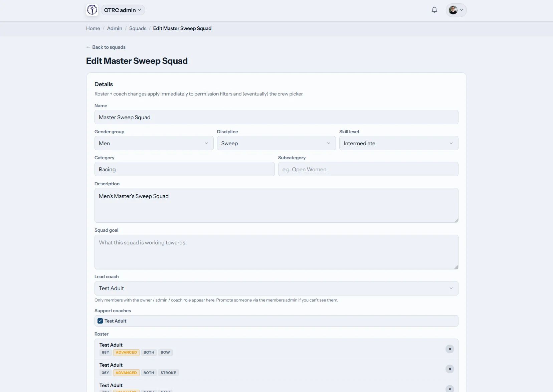Remove the 68Y Test Adult from roster
The image size is (553, 392).
pos(450,349)
